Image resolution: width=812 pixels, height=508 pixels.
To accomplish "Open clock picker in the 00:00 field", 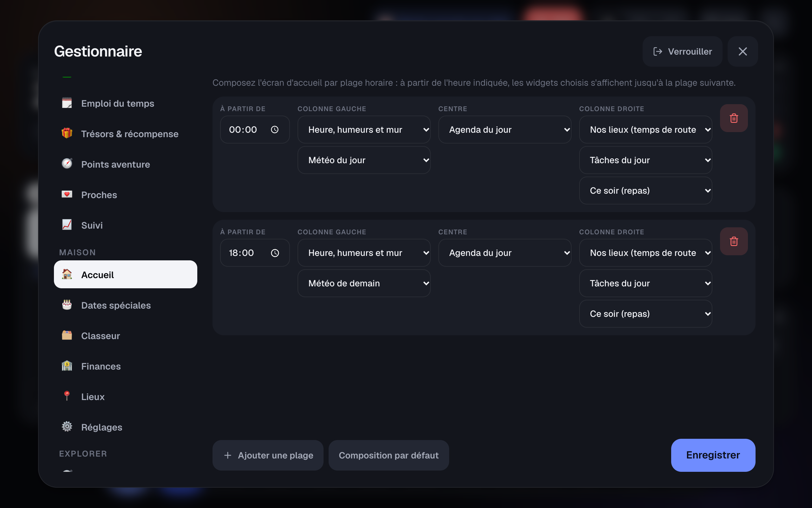I will click(274, 130).
